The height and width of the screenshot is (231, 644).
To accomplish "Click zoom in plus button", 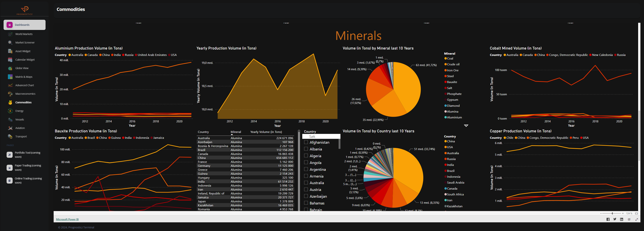I will click(x=623, y=213).
